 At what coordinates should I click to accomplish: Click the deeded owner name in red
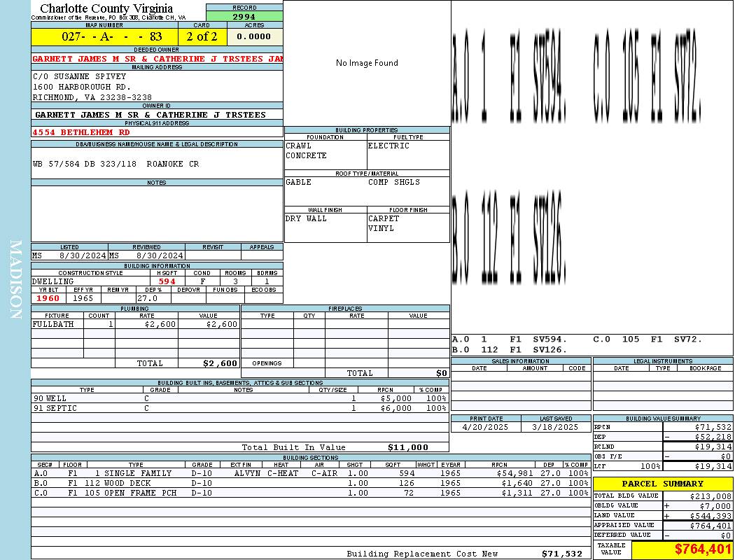(x=157, y=59)
